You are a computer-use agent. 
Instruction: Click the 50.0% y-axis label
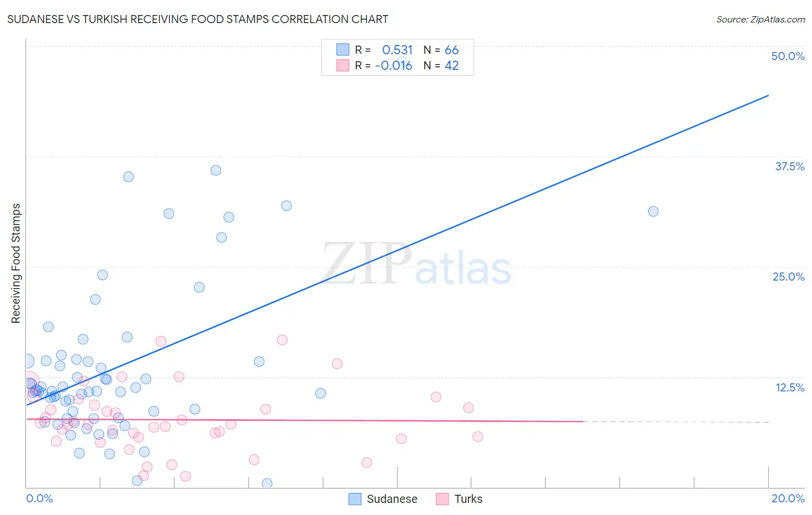pos(788,56)
